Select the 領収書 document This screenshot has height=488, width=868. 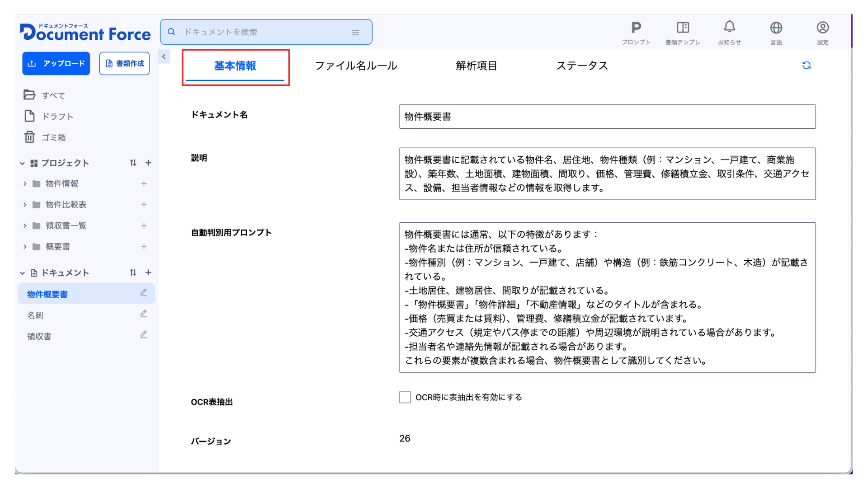[x=39, y=336]
